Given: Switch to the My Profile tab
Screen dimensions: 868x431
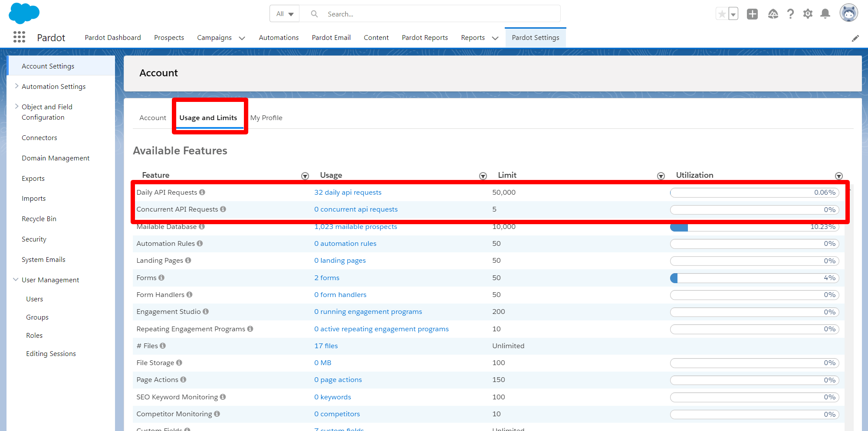Looking at the screenshot, I should tap(266, 118).
